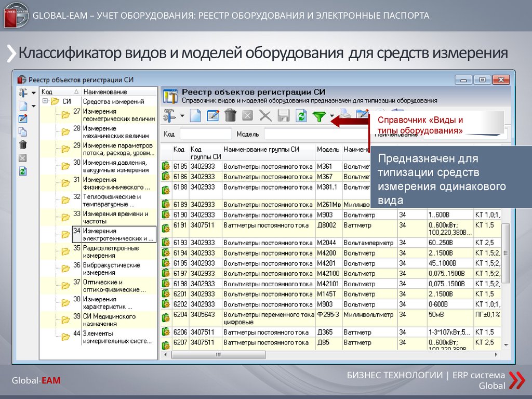Save changes with the floppy disk icon

[x=283, y=116]
